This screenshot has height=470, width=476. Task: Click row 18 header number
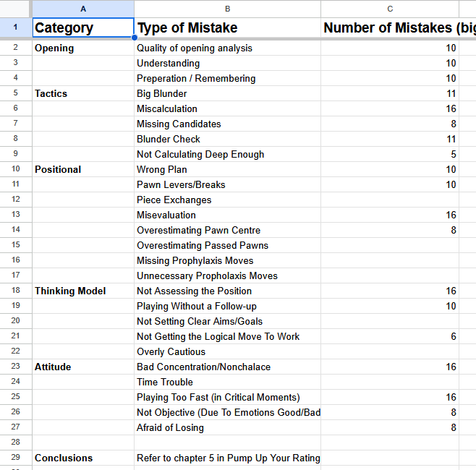pyautogui.click(x=16, y=291)
